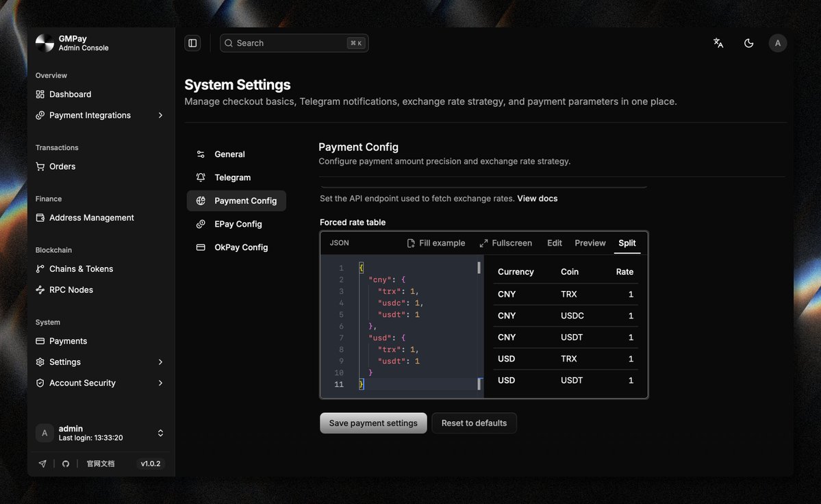The width and height of the screenshot is (821, 504).
Task: Click the USD TRX table row
Action: (566, 359)
